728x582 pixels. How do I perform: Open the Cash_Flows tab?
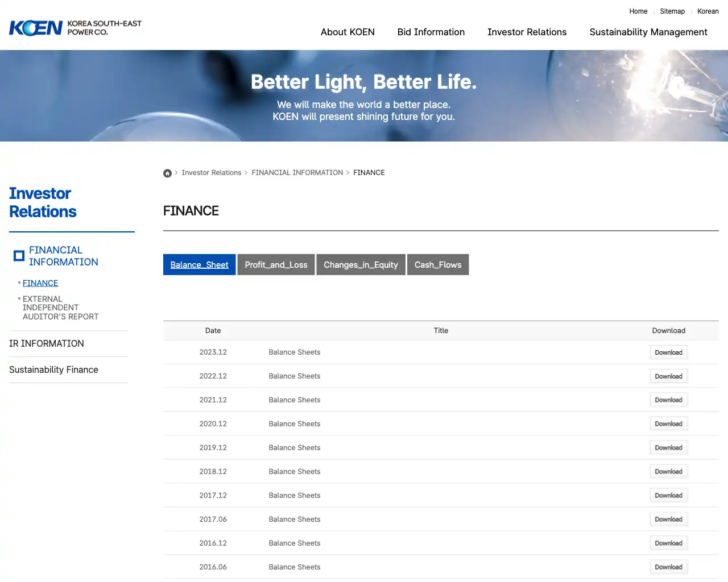pyautogui.click(x=437, y=264)
